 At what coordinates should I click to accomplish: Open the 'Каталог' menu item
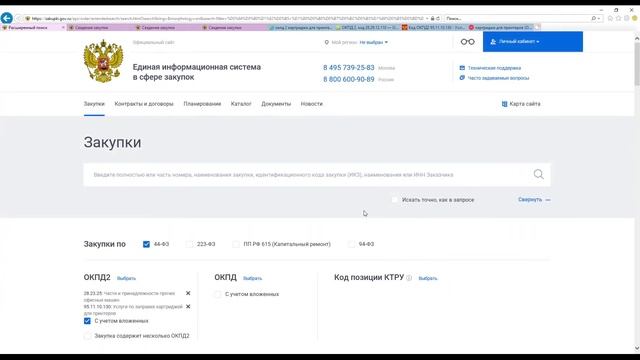(x=241, y=104)
